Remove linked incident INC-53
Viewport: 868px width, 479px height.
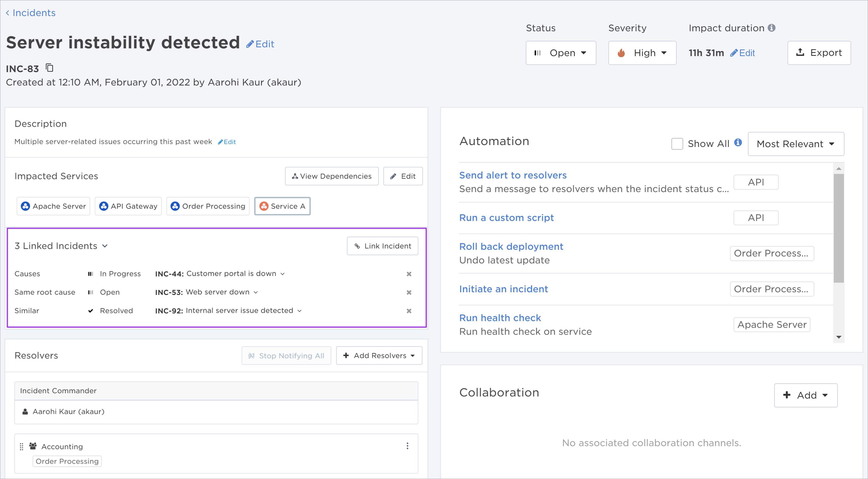coord(409,292)
